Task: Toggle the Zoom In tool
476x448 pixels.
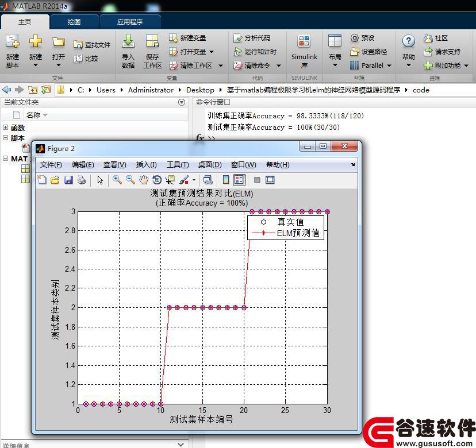Action: pyautogui.click(x=117, y=180)
